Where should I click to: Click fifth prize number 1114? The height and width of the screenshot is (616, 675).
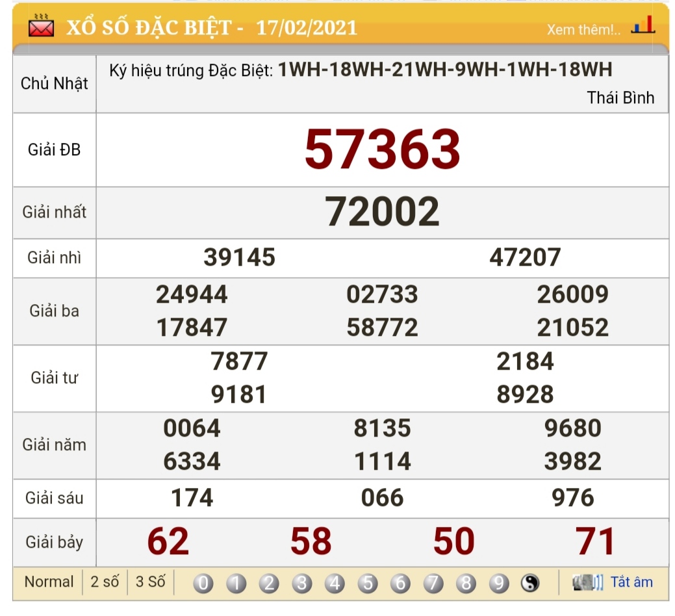pyautogui.click(x=382, y=461)
